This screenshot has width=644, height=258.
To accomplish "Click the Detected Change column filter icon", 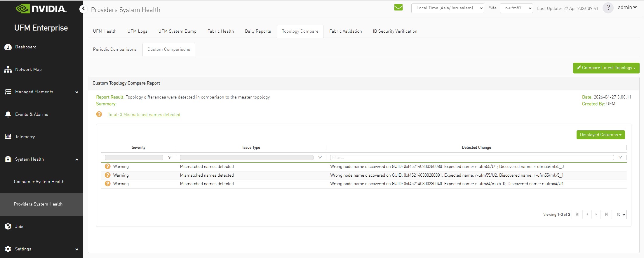I will click(x=620, y=157).
